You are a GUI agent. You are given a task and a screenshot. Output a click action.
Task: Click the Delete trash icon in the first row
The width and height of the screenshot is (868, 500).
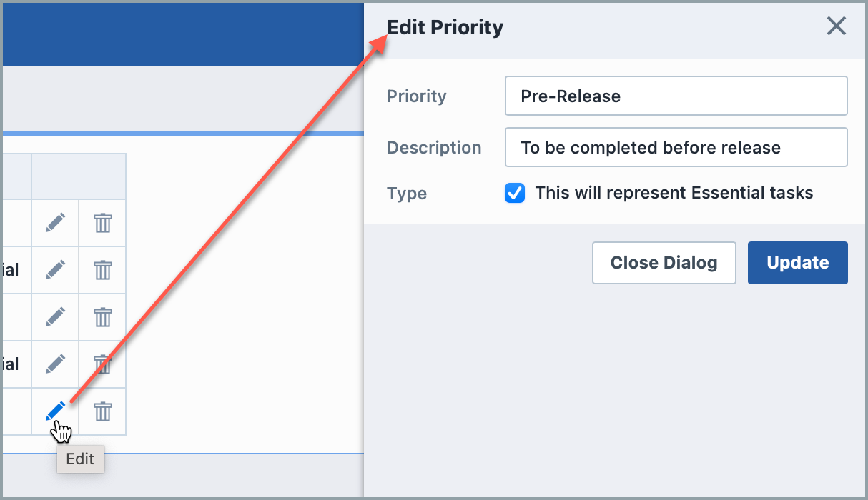coord(102,223)
